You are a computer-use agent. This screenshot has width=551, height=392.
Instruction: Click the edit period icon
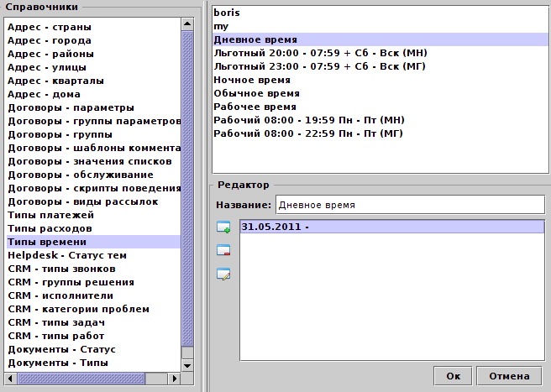click(223, 274)
